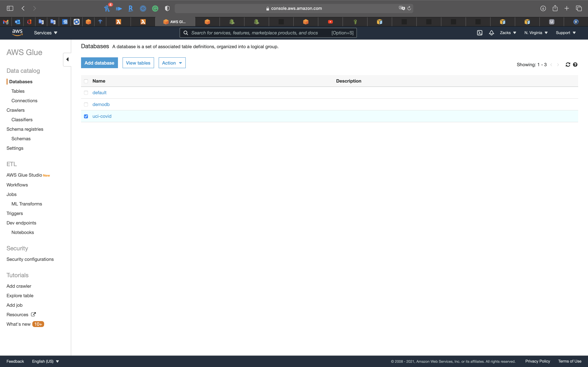Viewport: 588px width, 367px height.
Task: Open Jobs under ETL section
Action: (11, 194)
